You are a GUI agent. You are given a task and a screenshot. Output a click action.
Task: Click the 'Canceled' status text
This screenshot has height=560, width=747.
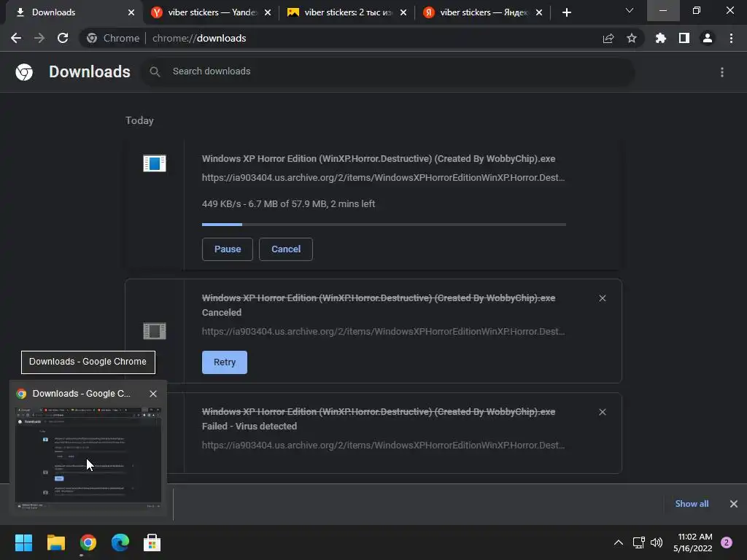point(222,312)
